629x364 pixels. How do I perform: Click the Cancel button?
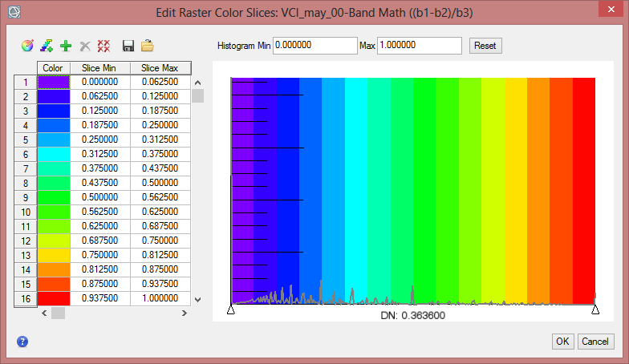pyautogui.click(x=595, y=342)
